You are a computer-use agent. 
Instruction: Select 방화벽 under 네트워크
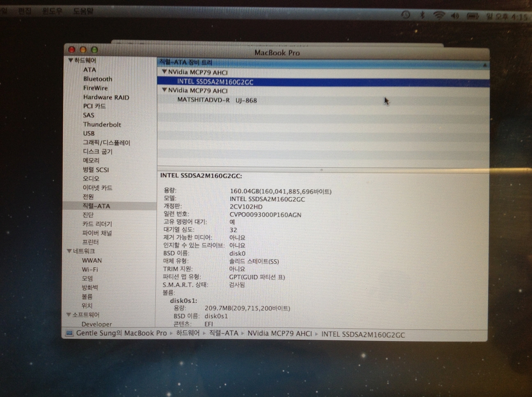click(x=89, y=287)
